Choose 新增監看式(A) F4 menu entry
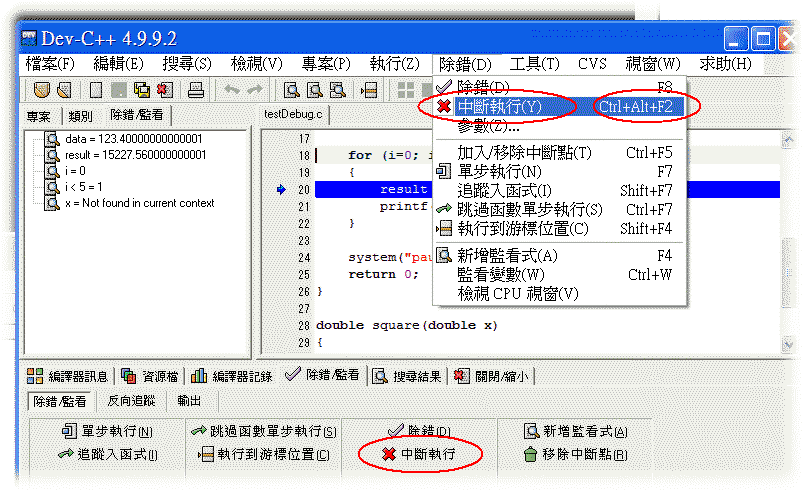This screenshot has height=490, width=804. [559, 255]
